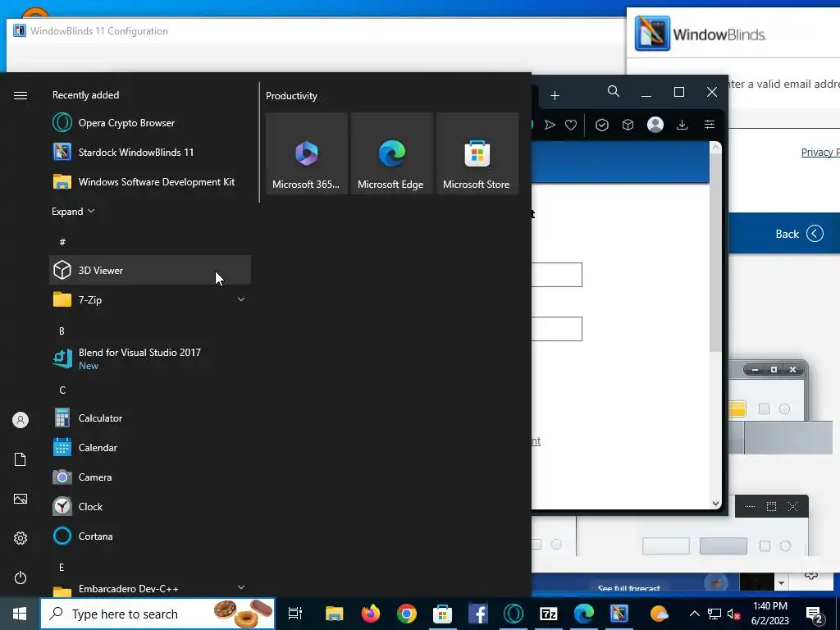Switch to WindowBlinds in the taskbar
Viewport: 840px width, 630px height.
(619, 614)
